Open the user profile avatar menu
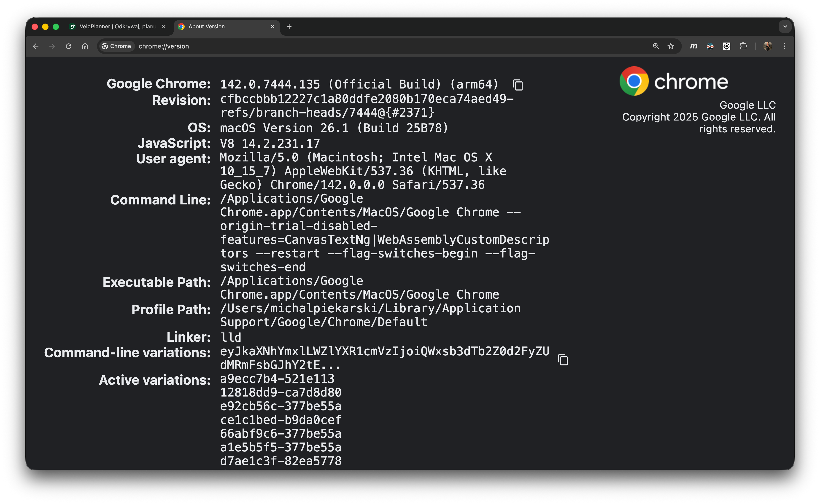 768,46
